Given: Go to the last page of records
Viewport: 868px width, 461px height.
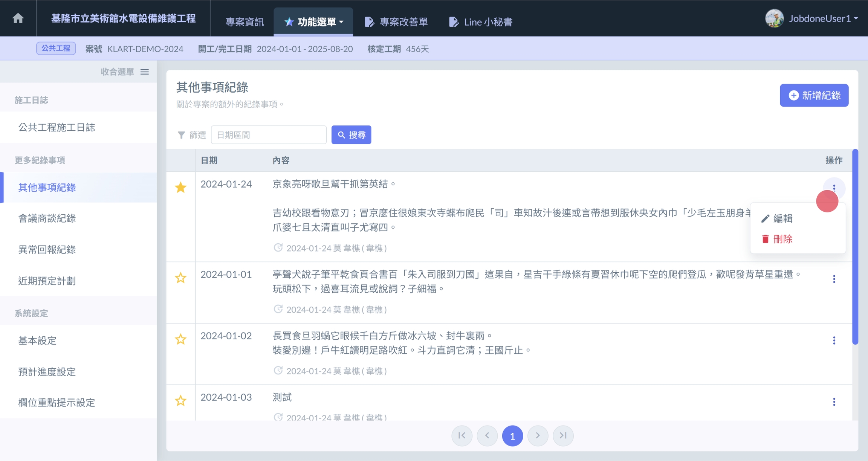Looking at the screenshot, I should 563,435.
